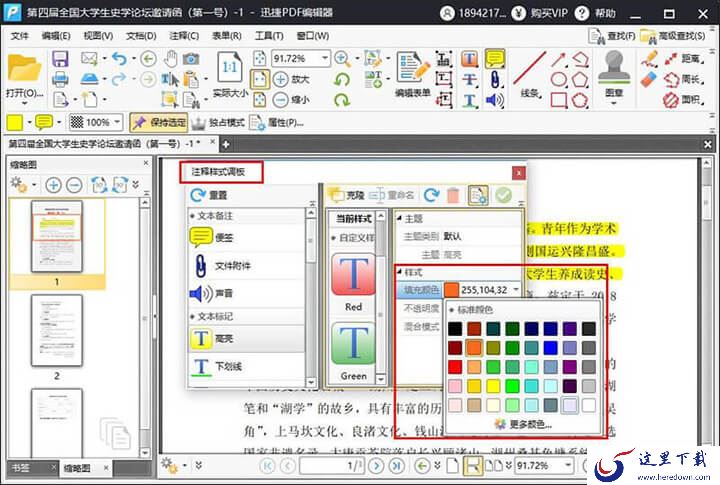720x485 pixels.
Task: Open the 工具(T) menu
Action: [x=269, y=36]
